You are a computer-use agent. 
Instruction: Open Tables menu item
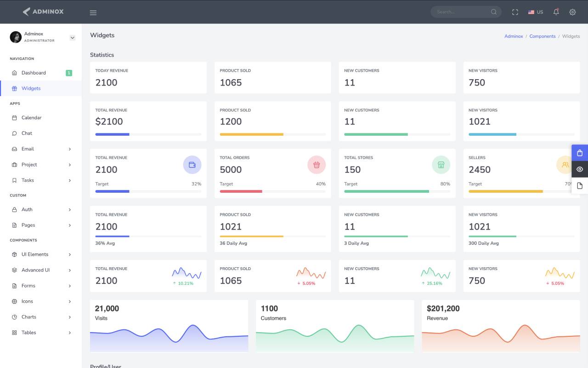point(41,333)
